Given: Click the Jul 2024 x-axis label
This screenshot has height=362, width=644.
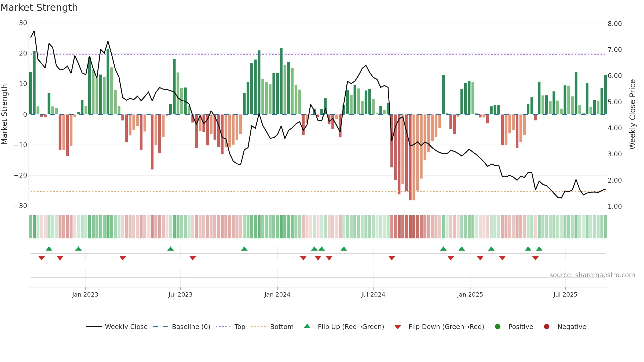Looking at the screenshot, I should [x=373, y=295].
